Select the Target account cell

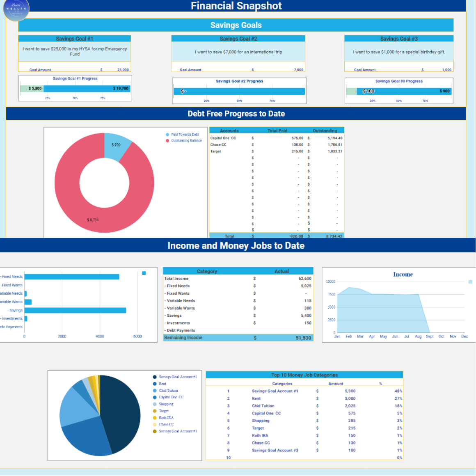[x=215, y=151]
